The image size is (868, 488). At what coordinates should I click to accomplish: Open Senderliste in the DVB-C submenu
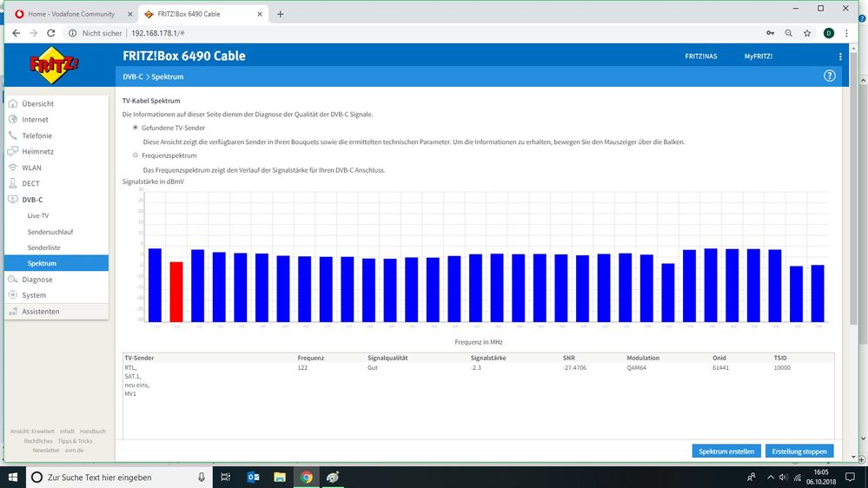[x=43, y=247]
